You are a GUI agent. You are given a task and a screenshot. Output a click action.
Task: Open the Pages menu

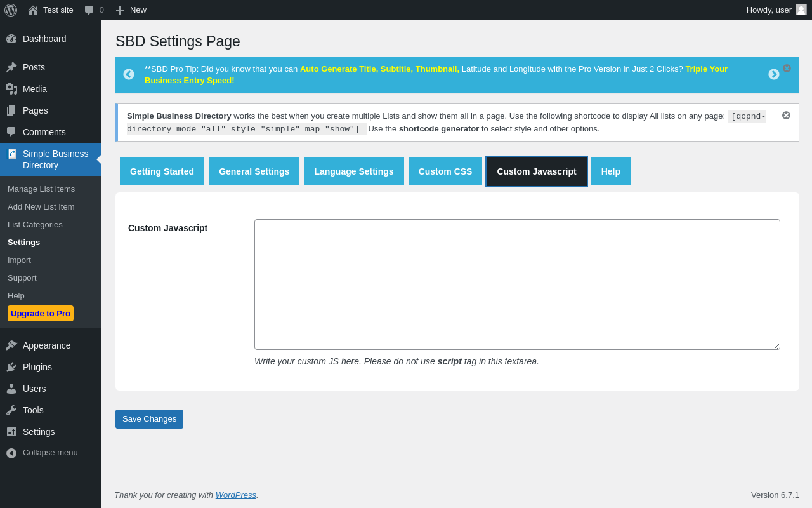51,110
